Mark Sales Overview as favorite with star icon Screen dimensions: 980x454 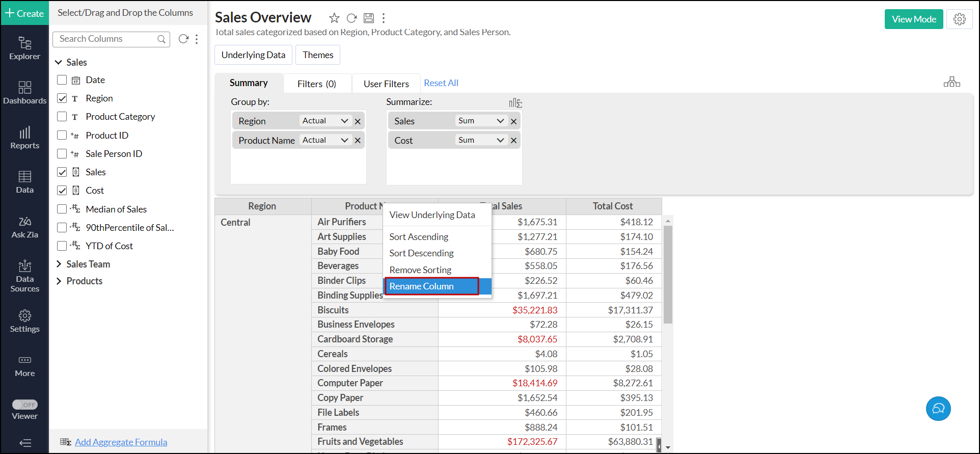pos(334,18)
